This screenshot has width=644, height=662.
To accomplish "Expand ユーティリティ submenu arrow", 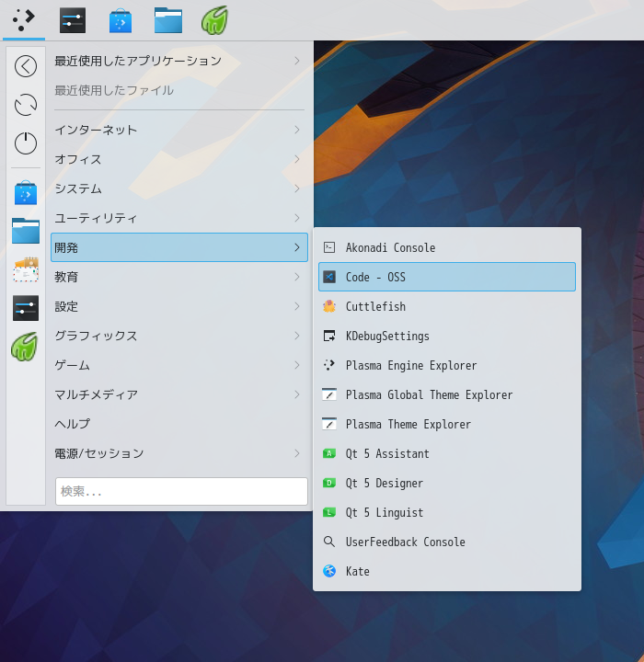I will point(297,218).
